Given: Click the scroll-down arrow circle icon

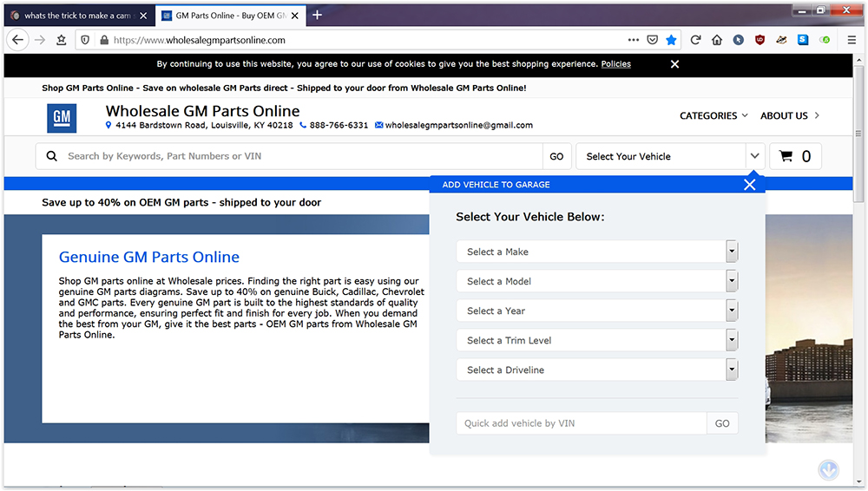Looking at the screenshot, I should pyautogui.click(x=829, y=470).
